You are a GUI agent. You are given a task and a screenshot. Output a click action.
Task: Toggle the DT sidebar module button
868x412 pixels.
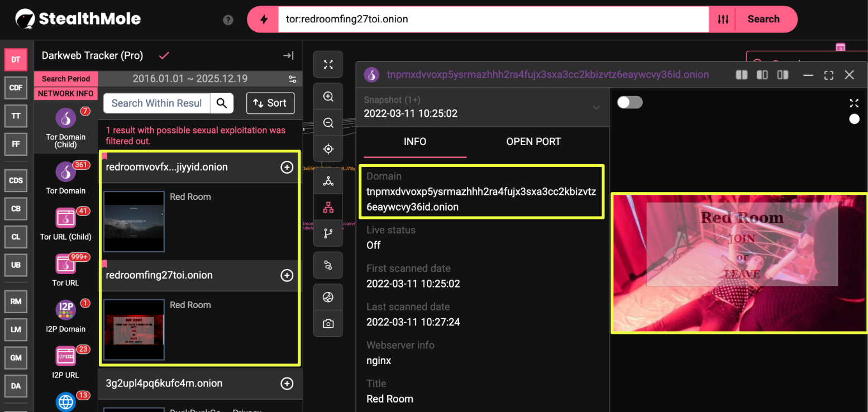[x=16, y=60]
